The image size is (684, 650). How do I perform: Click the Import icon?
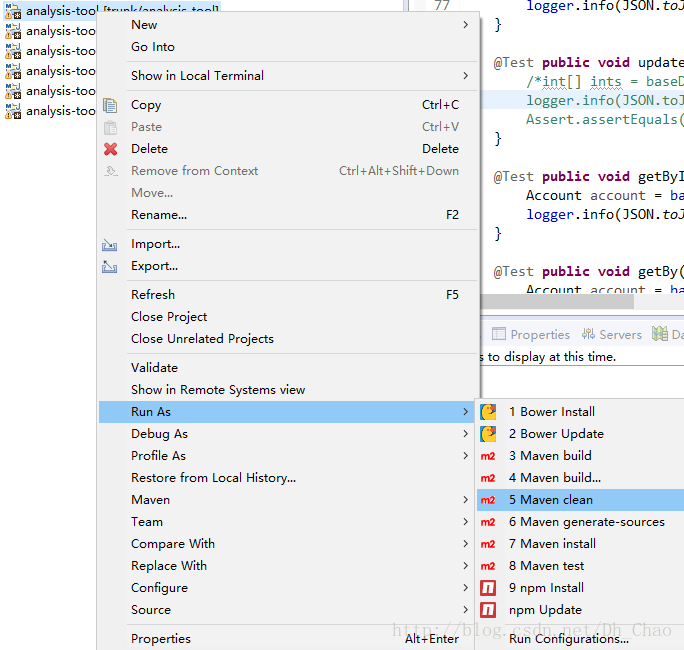pos(109,245)
